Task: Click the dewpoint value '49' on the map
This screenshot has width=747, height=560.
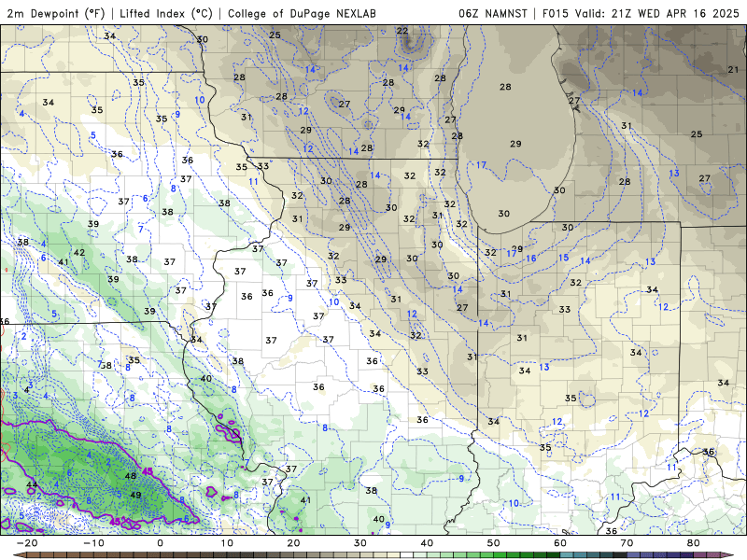Action: pos(135,495)
